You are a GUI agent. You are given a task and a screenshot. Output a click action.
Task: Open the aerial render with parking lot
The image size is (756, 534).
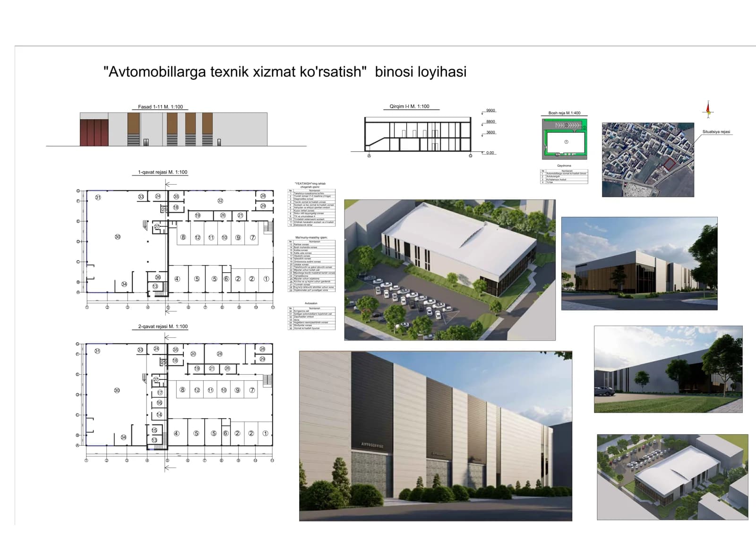[450, 270]
